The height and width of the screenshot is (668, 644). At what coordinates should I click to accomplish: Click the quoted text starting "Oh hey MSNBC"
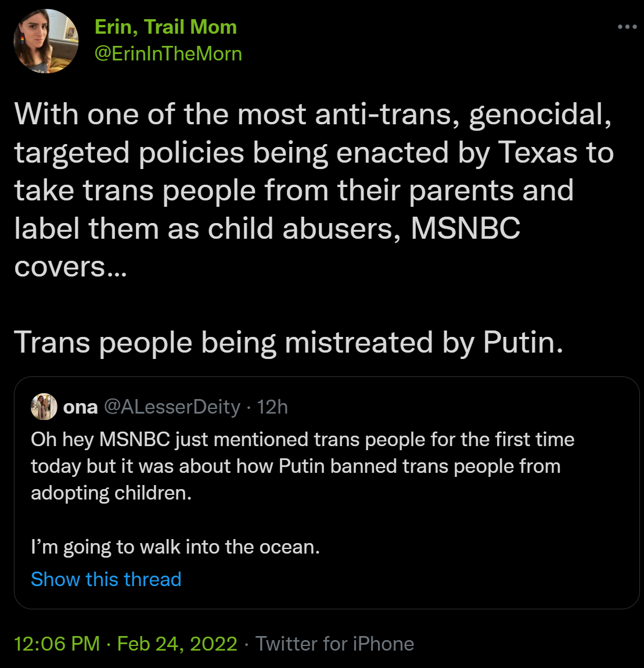coord(302,439)
